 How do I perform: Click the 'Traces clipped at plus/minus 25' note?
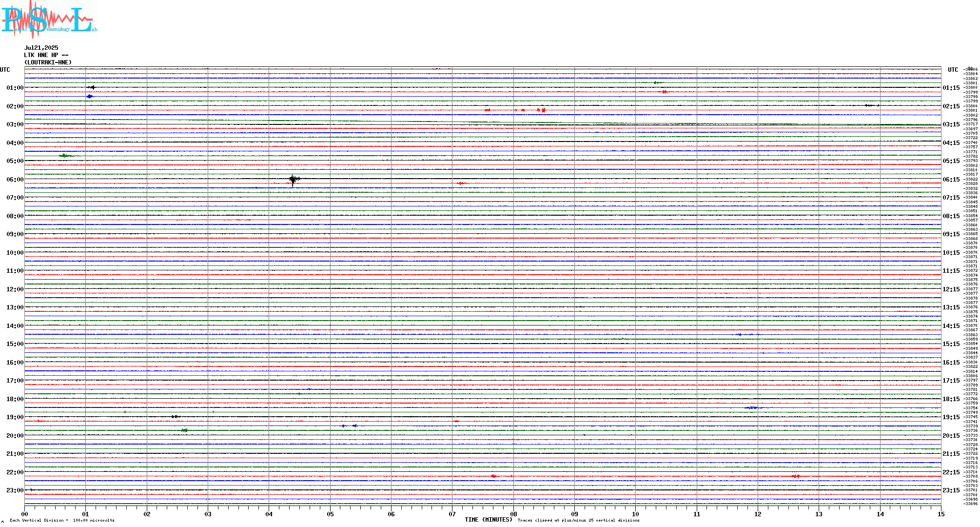tap(579, 520)
